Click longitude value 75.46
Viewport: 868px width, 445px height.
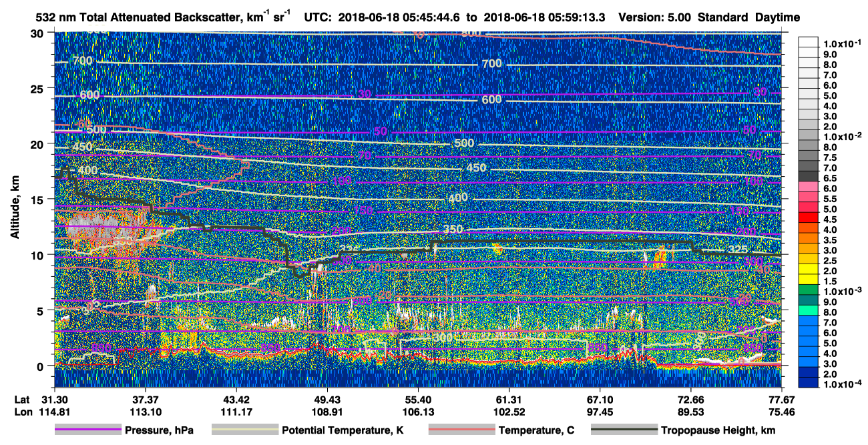click(x=781, y=412)
